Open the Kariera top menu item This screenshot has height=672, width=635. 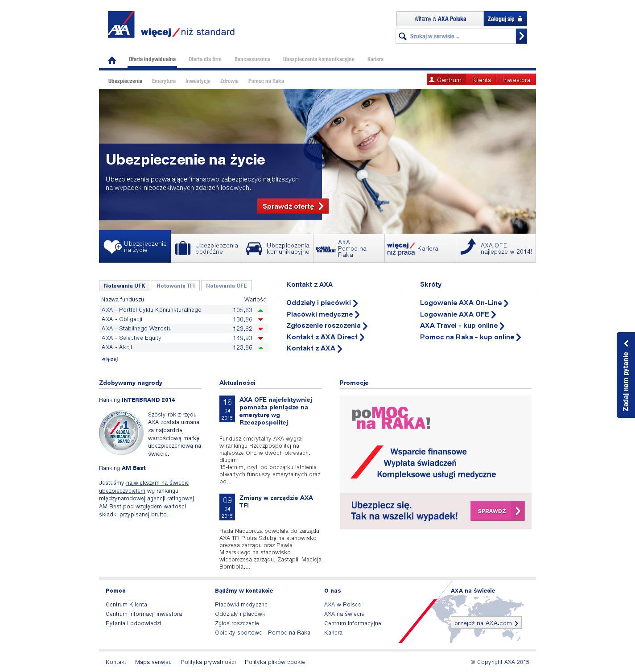click(375, 59)
